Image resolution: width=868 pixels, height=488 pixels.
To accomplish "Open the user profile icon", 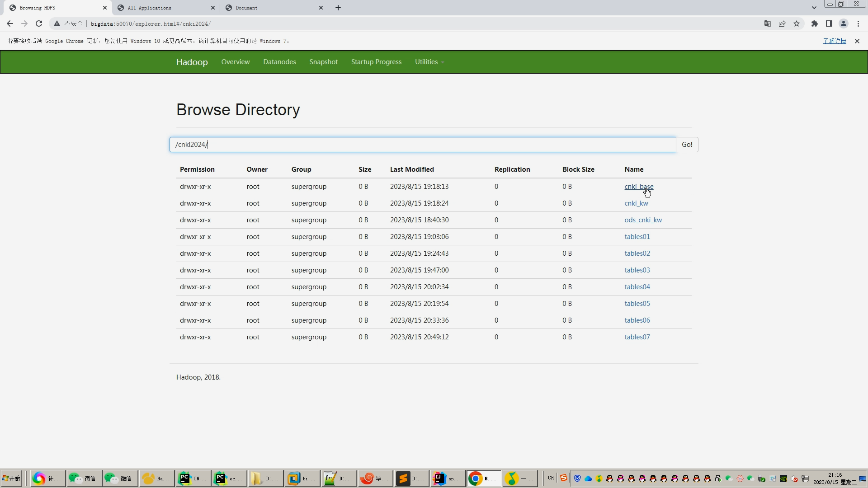I will pos(844,23).
